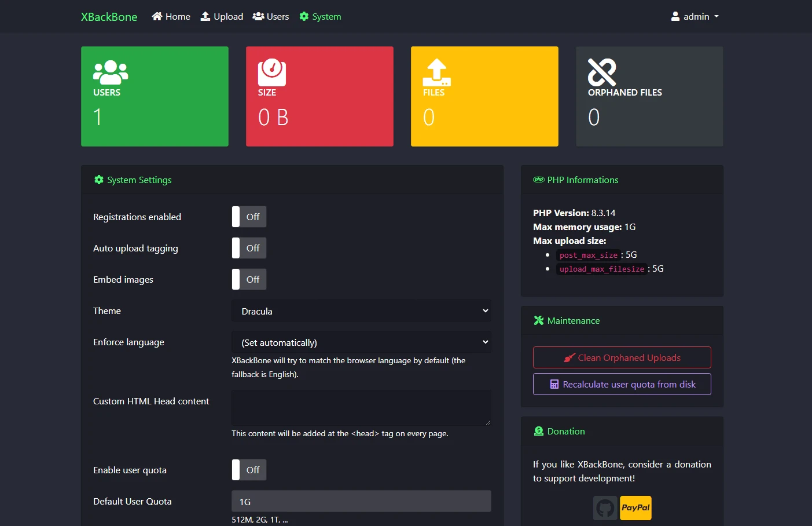The width and height of the screenshot is (812, 526).
Task: Click Clean Orphaned Uploads button
Action: (x=622, y=357)
